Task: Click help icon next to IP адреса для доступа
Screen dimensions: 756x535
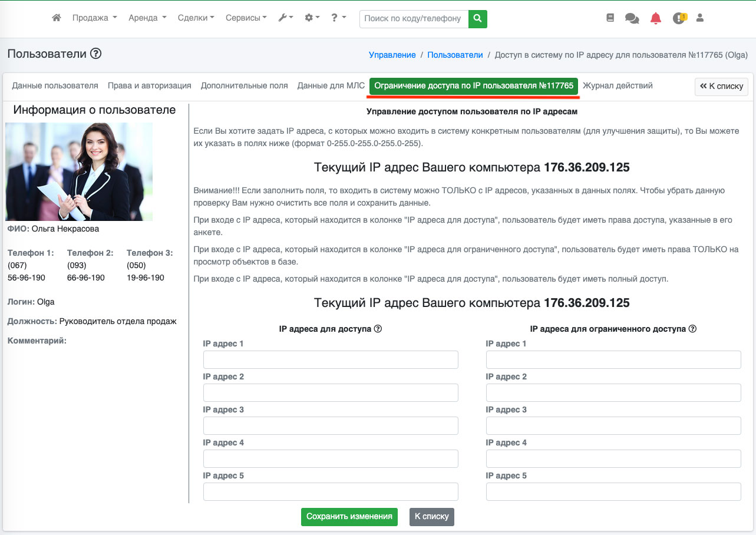Action: point(378,329)
